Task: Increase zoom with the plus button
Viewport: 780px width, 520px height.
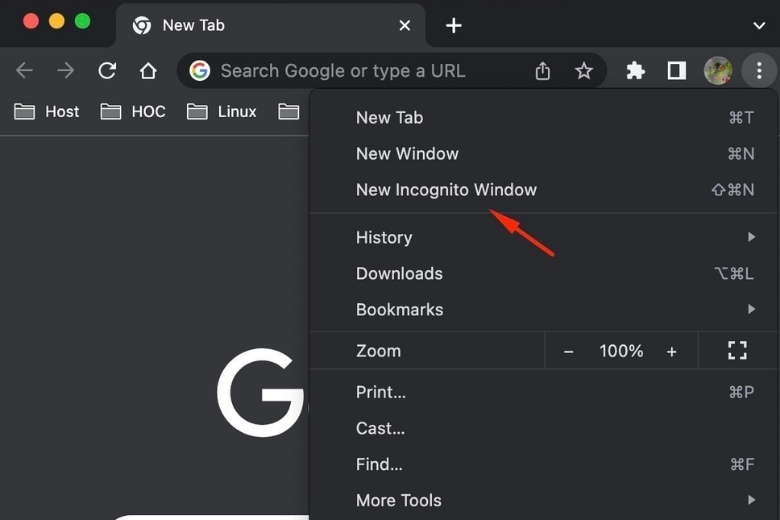Action: click(672, 351)
